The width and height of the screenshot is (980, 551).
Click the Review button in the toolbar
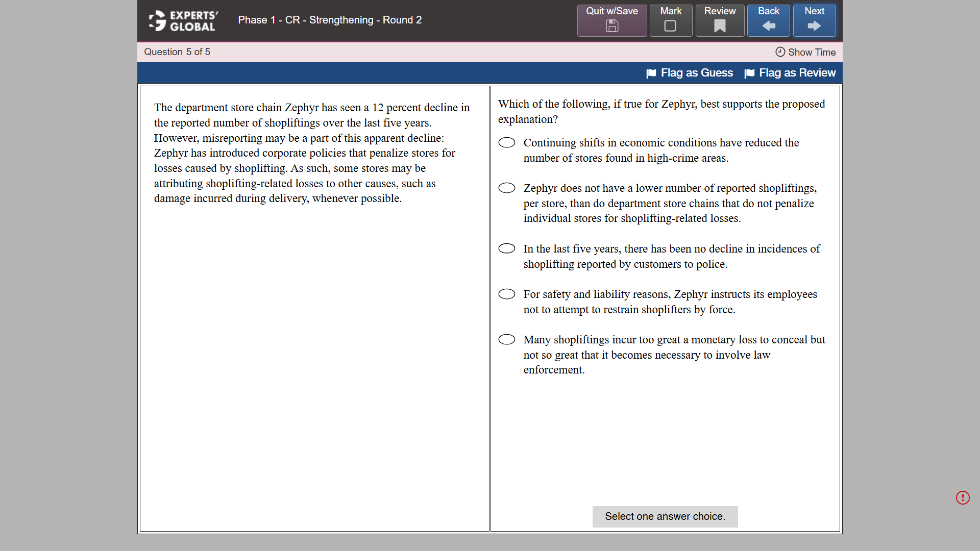point(720,20)
